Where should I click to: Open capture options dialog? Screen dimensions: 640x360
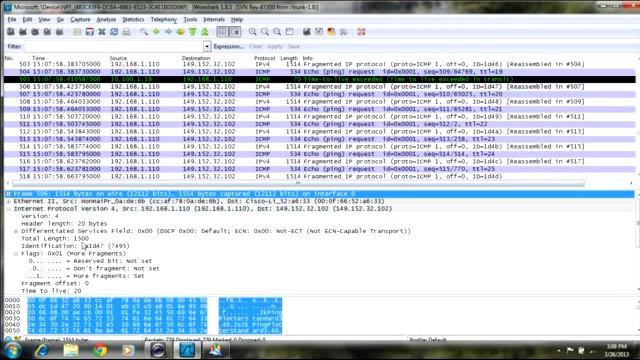[x=23, y=32]
